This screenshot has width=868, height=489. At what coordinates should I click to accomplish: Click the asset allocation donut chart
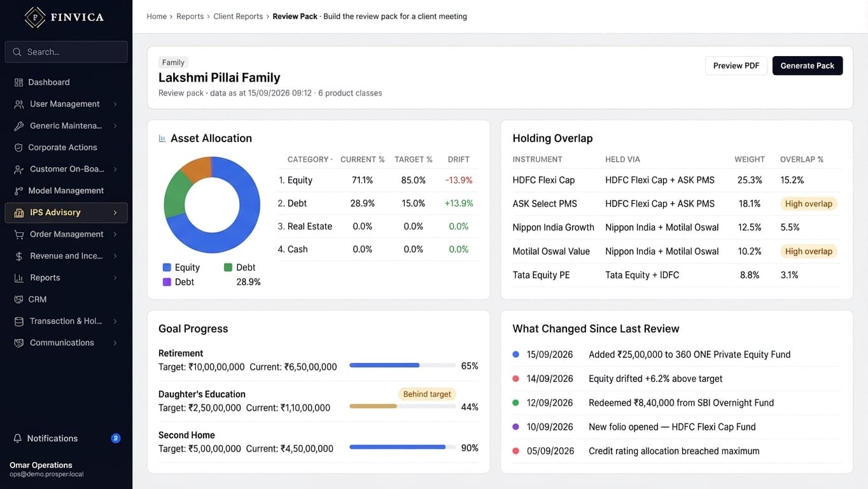212,205
